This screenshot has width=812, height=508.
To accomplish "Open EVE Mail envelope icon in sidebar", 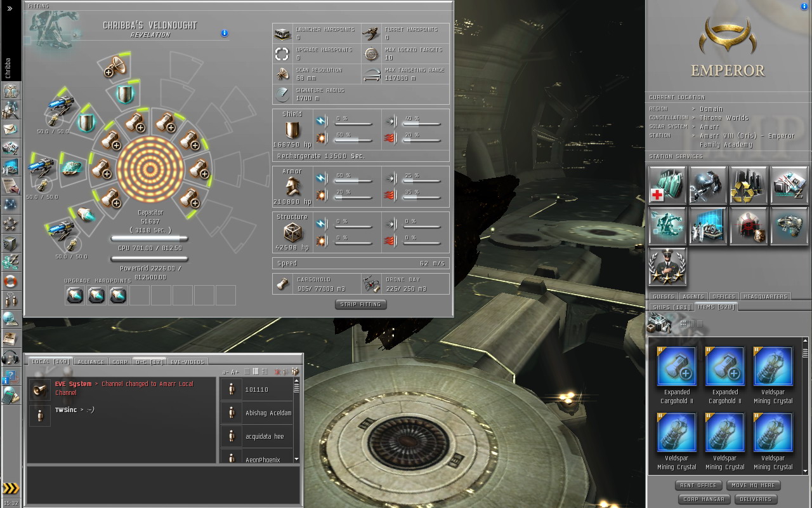I will point(10,129).
